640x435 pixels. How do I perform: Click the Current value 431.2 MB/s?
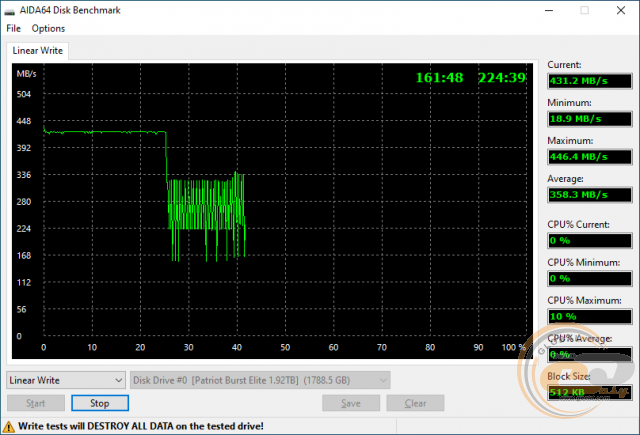point(590,81)
